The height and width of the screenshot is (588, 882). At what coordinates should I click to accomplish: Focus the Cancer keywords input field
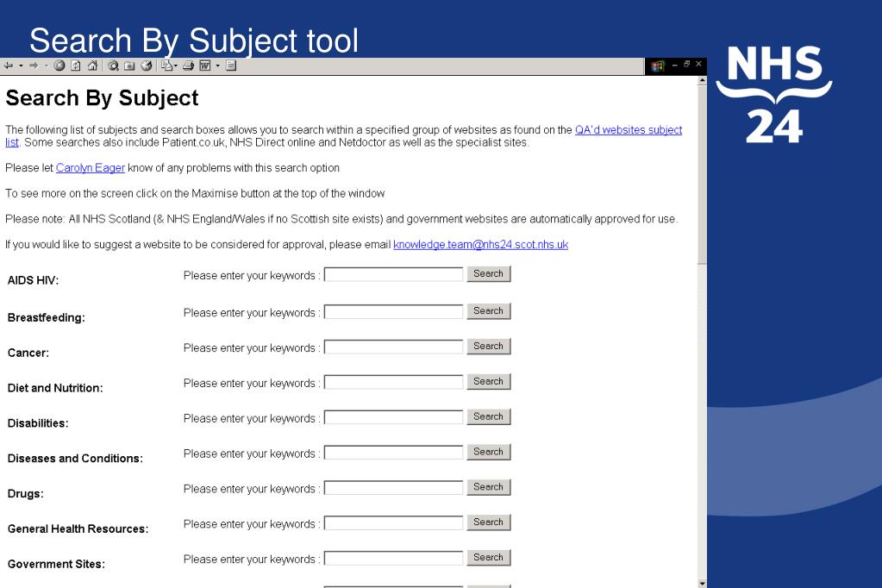tap(393, 347)
